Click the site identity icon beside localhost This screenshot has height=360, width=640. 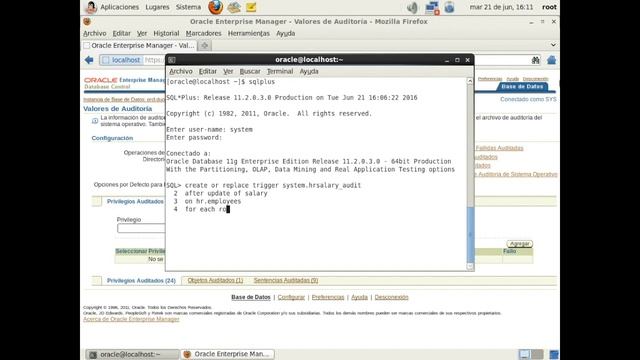(x=106, y=60)
